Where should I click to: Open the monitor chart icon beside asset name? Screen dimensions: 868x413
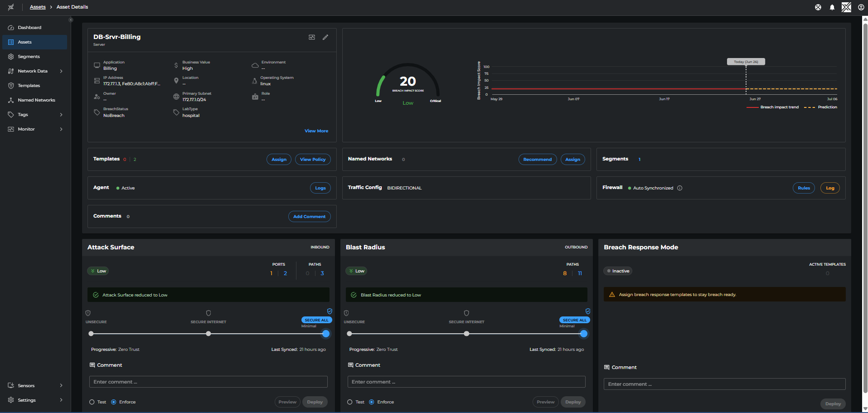tap(312, 37)
